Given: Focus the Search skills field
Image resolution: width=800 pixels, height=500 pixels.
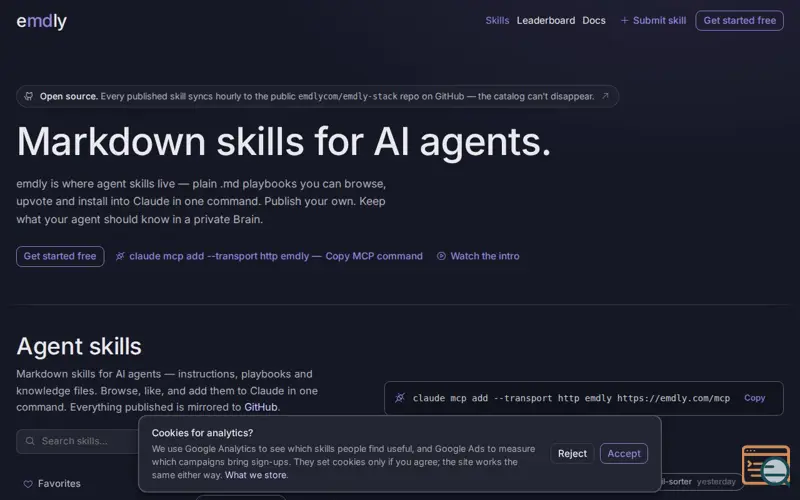Looking at the screenshot, I should tap(78, 441).
